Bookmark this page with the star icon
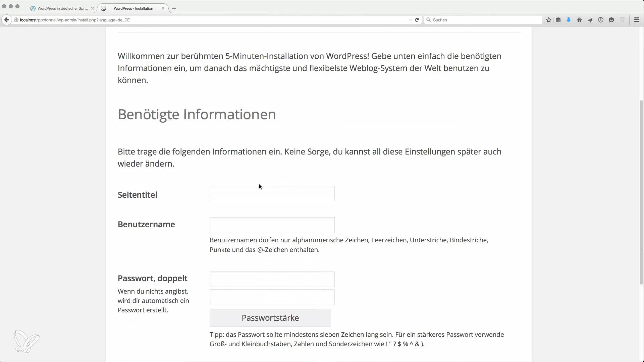Viewport: 644px width, 362px height. tap(549, 20)
